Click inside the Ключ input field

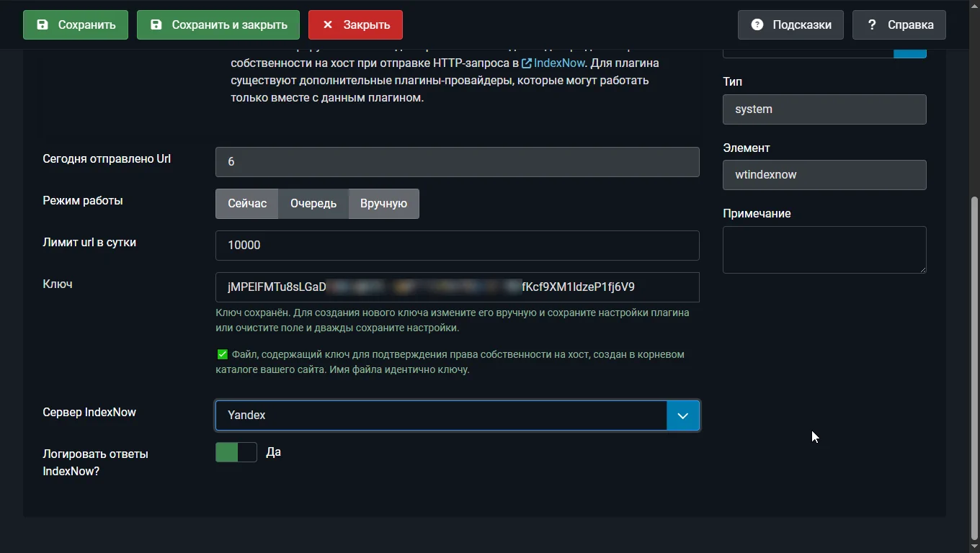457,287
